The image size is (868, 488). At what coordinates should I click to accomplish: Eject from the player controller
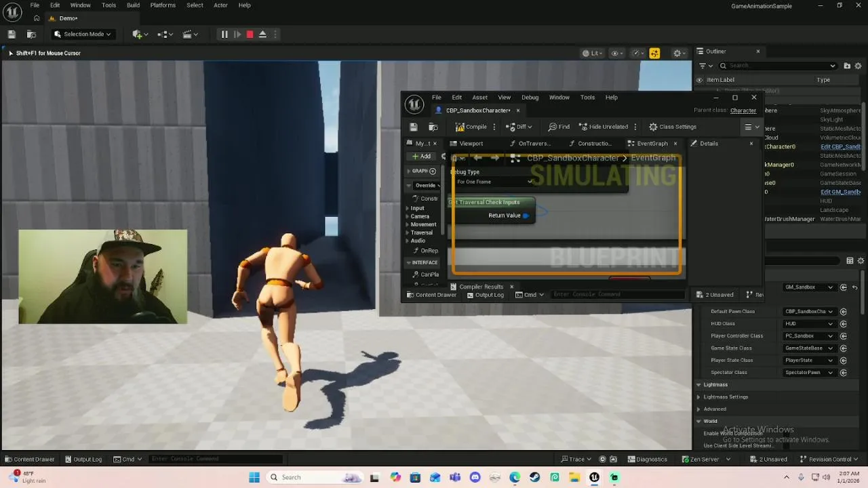262,34
